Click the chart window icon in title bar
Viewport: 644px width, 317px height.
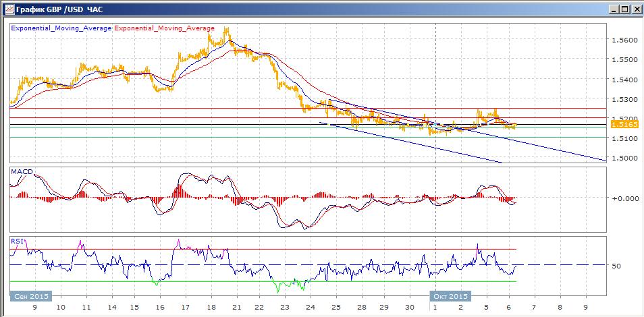[7, 9]
